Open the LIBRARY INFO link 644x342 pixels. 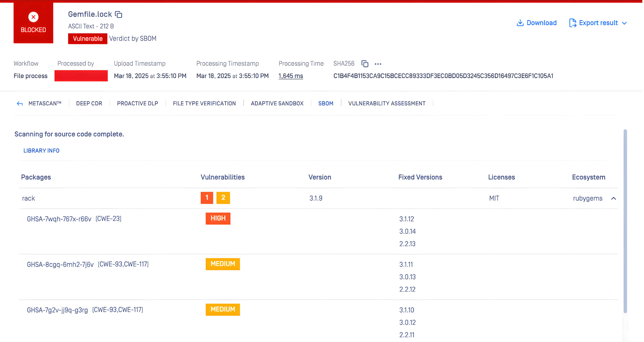41,150
